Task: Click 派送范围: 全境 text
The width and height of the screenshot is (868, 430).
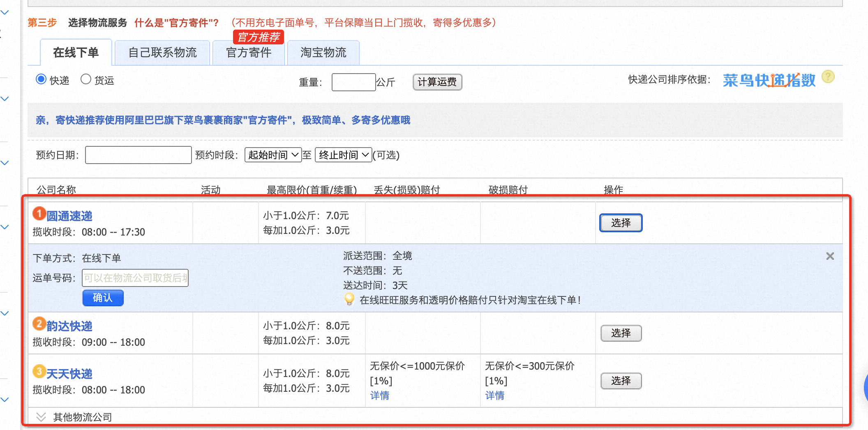Action: pos(378,256)
